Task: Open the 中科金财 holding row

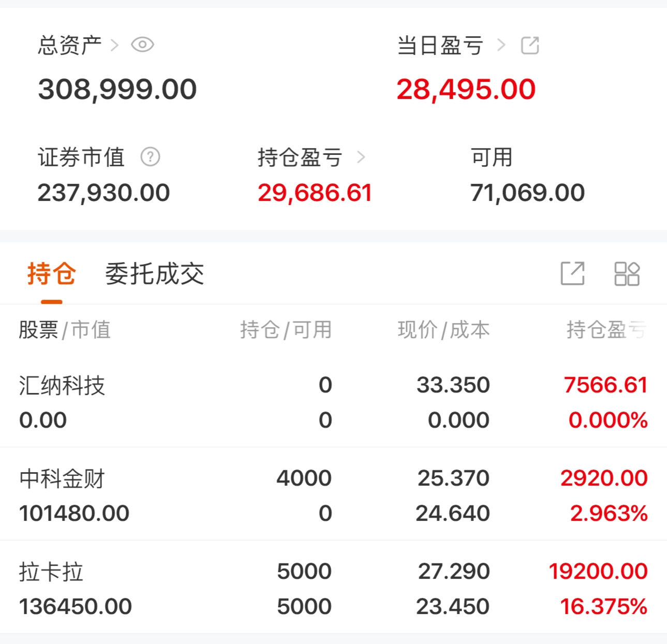Action: coord(333,494)
